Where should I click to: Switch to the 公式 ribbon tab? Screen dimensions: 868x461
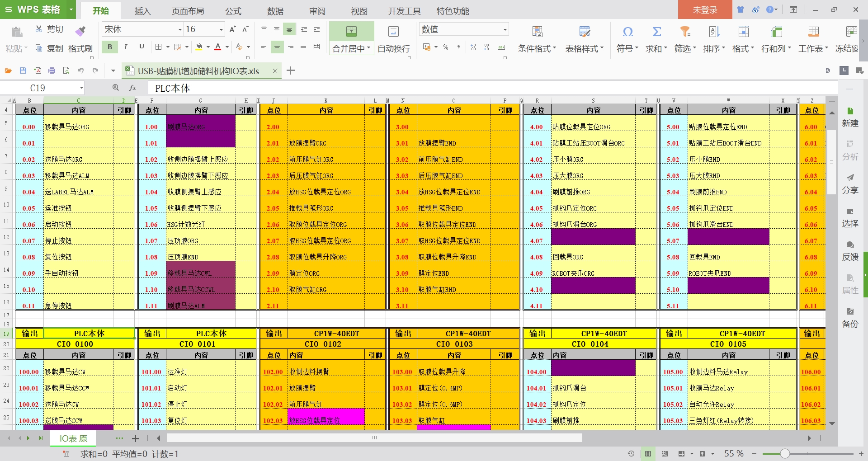click(x=233, y=11)
